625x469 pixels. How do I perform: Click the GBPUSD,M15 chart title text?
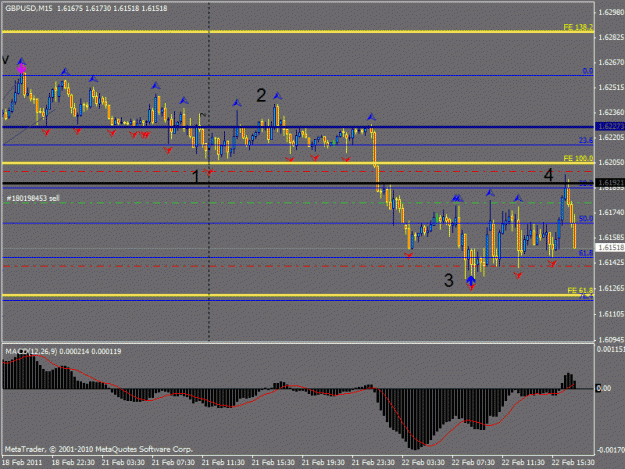29,8
